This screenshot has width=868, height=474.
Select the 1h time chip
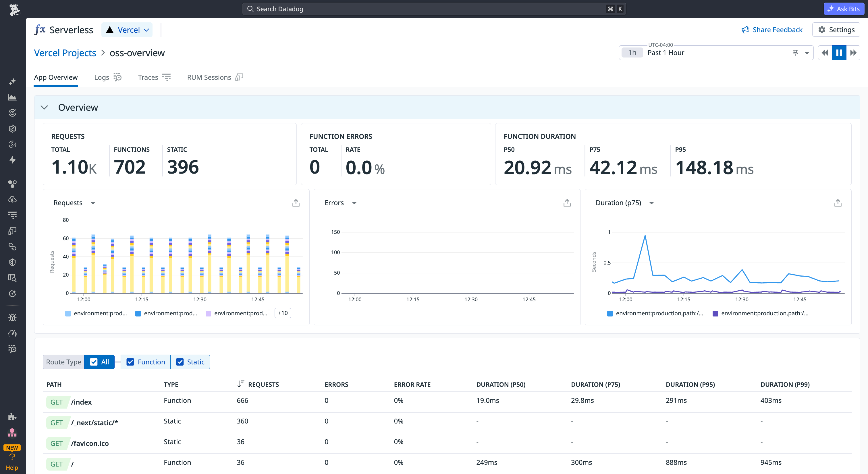632,53
